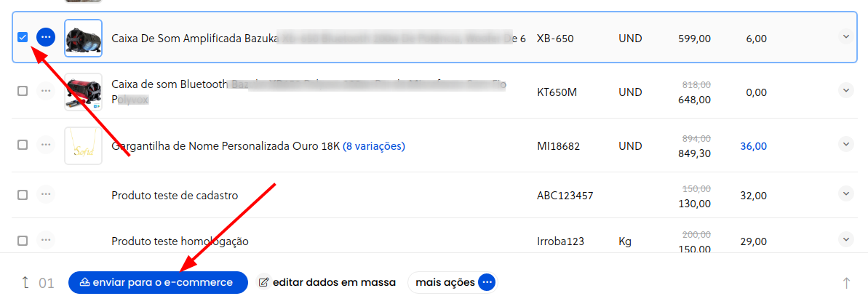Expand the KT650M row chevron

tap(846, 90)
